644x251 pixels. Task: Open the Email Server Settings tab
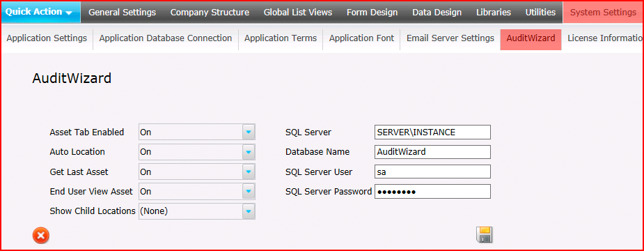[450, 38]
